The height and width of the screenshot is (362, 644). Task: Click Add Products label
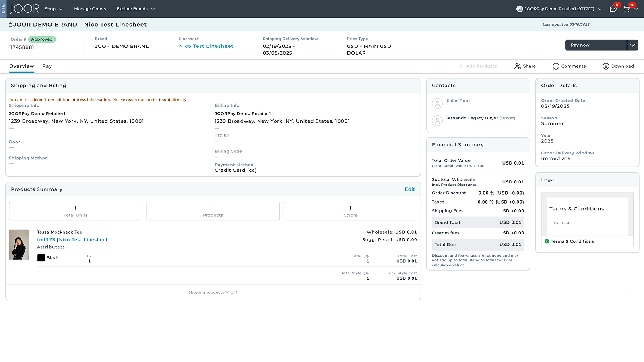coord(481,66)
